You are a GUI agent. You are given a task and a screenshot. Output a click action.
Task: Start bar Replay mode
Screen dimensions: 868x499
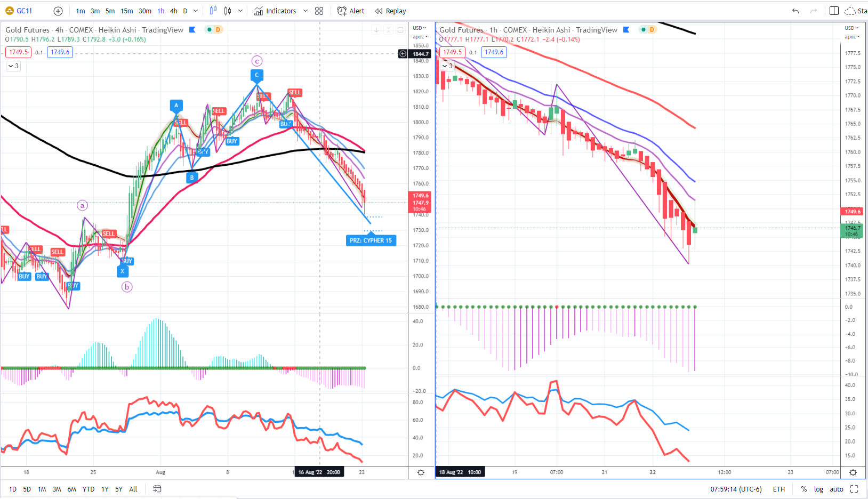click(390, 11)
